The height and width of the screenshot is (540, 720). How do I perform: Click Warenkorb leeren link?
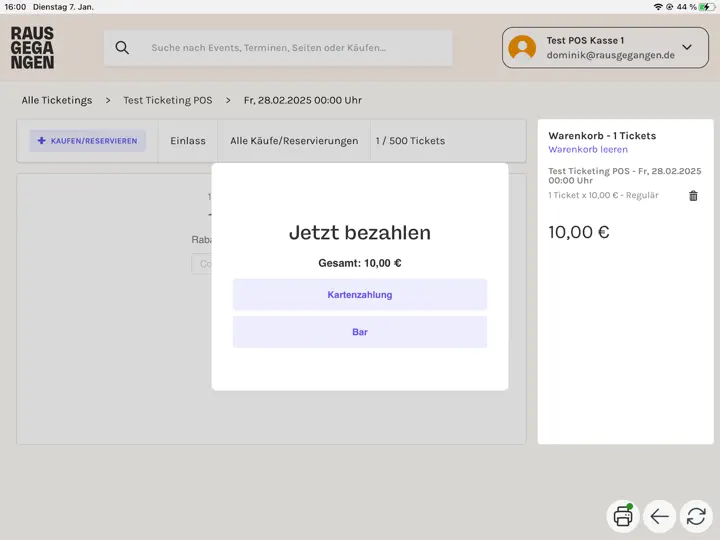588,149
